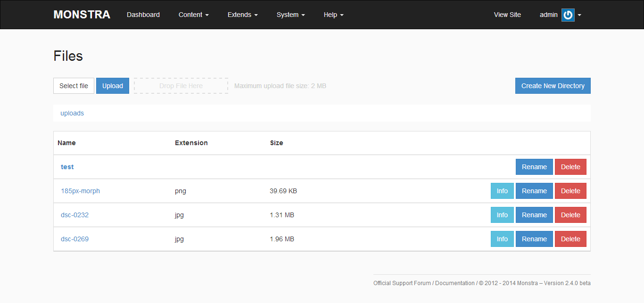The image size is (644, 303).
Task: Delete the dsc-0269 file
Action: point(570,239)
